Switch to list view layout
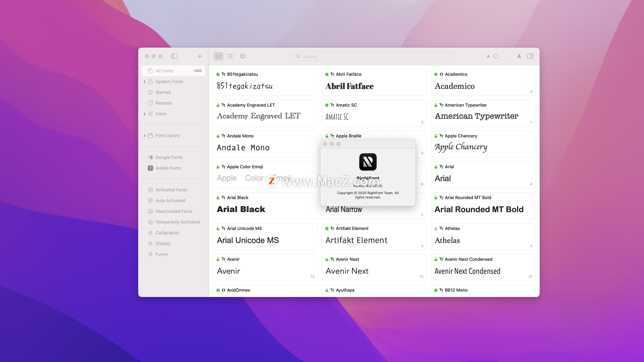Screen dimensions: 644x362 (230, 56)
